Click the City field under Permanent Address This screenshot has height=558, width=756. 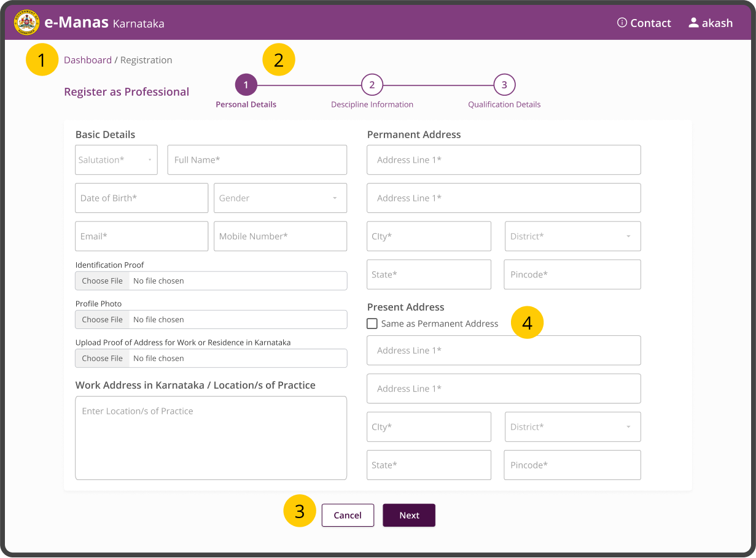click(429, 236)
